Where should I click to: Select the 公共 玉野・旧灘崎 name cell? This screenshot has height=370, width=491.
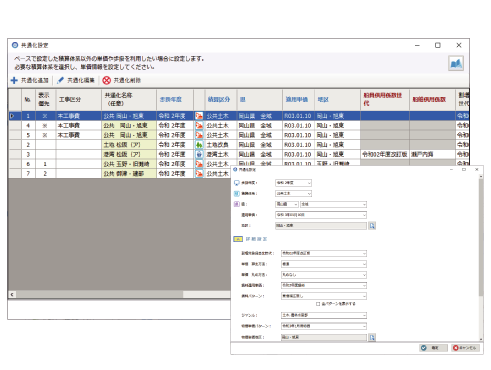click(129, 164)
